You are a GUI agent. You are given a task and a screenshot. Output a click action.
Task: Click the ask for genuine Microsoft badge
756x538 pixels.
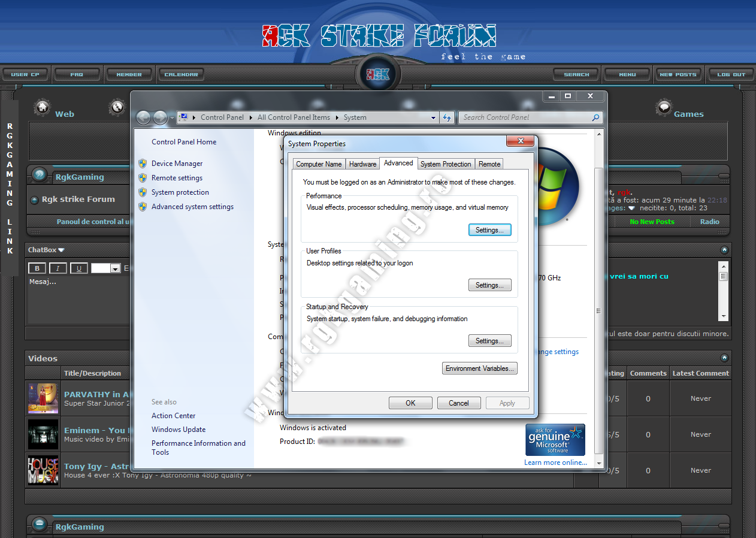point(555,440)
